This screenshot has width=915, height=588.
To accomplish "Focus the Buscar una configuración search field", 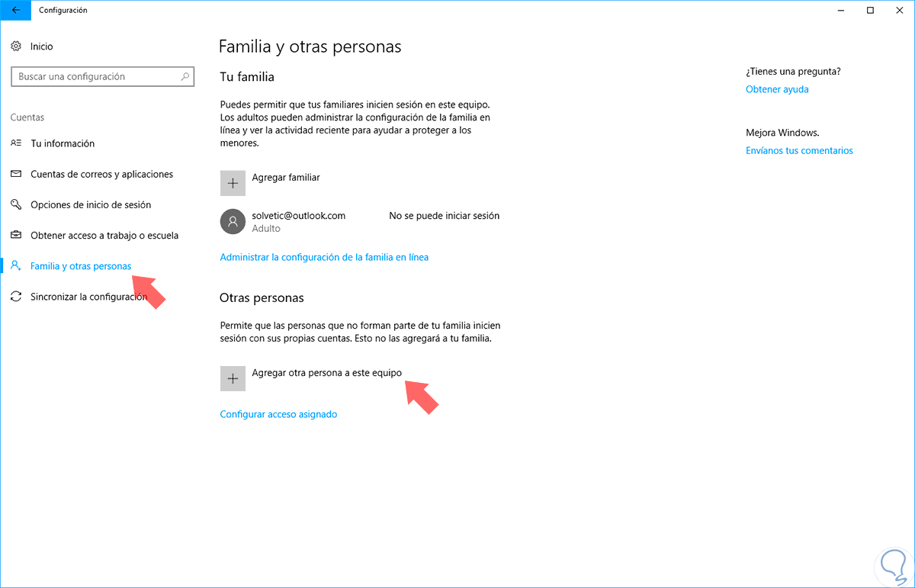I will click(x=95, y=77).
